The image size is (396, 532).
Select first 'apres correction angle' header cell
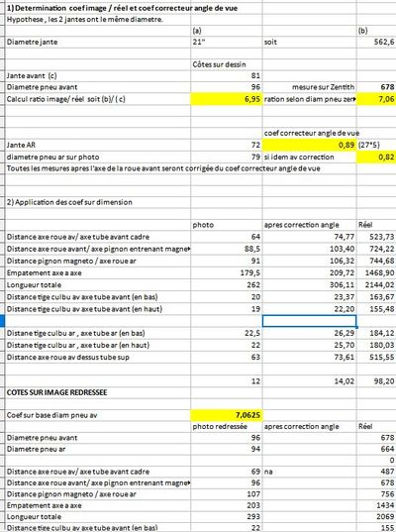[x=309, y=225]
